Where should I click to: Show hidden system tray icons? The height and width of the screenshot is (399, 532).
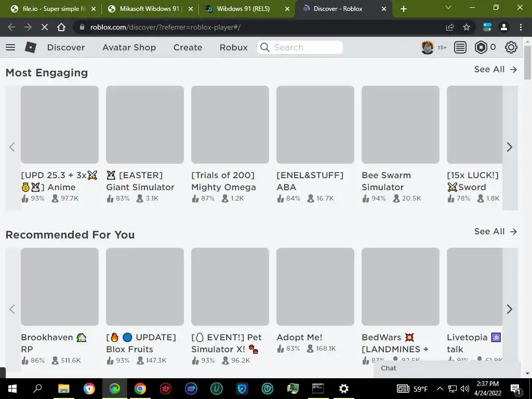point(440,389)
